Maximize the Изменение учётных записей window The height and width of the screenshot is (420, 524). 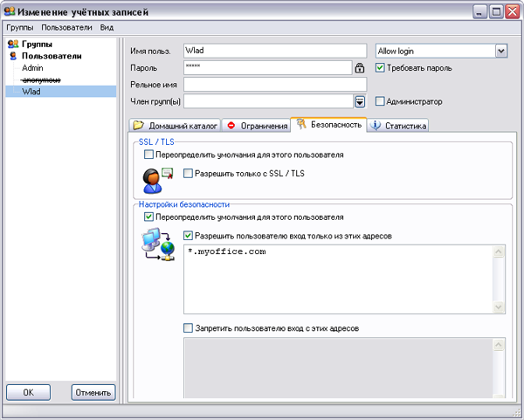tap(496, 12)
